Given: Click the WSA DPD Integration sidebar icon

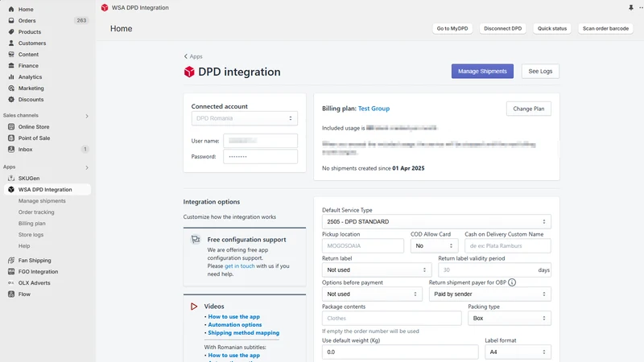Looking at the screenshot, I should pyautogui.click(x=11, y=190).
